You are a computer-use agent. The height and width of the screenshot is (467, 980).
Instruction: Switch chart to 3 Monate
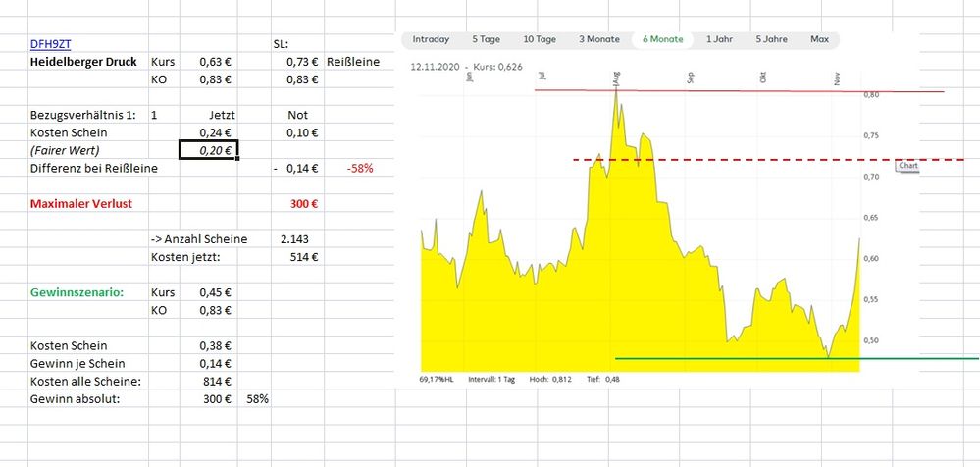tap(598, 39)
